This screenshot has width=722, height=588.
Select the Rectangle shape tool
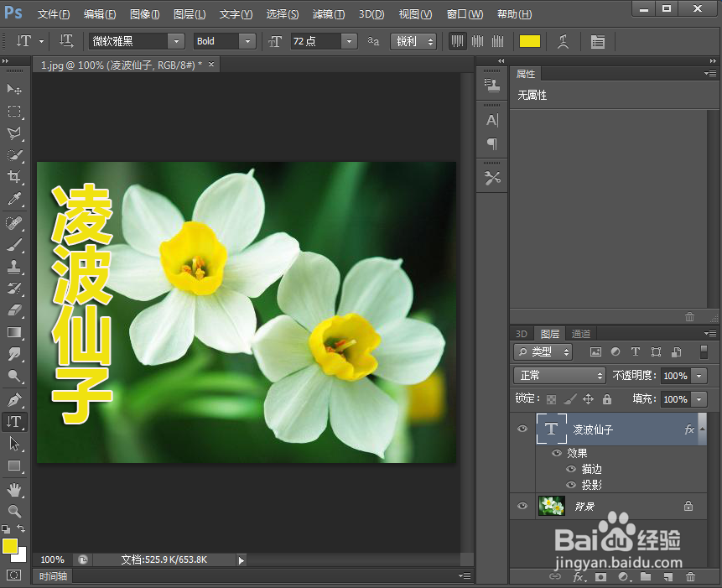14,466
